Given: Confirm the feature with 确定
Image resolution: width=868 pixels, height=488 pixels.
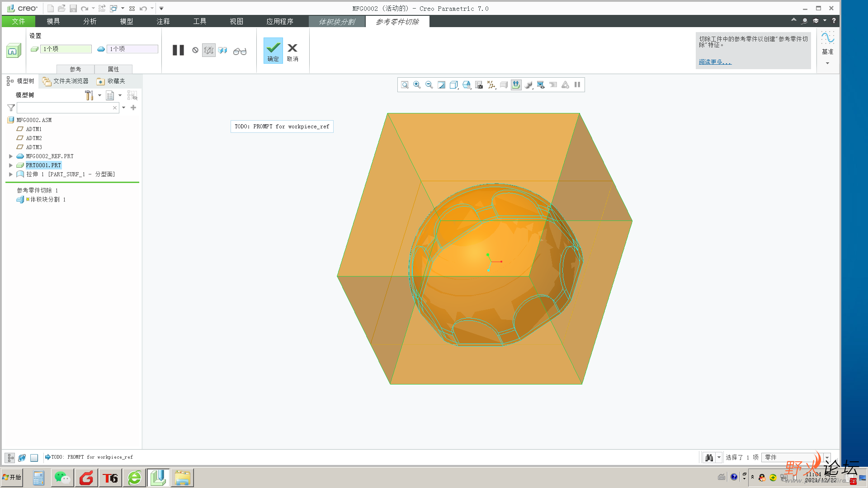Looking at the screenshot, I should 273,51.
